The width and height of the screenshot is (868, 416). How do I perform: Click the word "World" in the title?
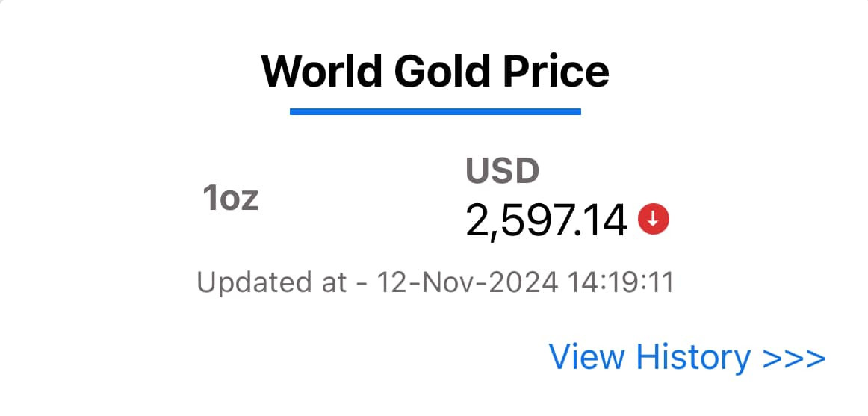322,72
